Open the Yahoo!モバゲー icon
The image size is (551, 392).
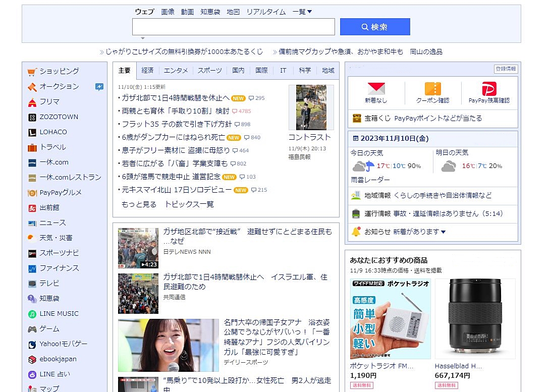pyautogui.click(x=32, y=344)
